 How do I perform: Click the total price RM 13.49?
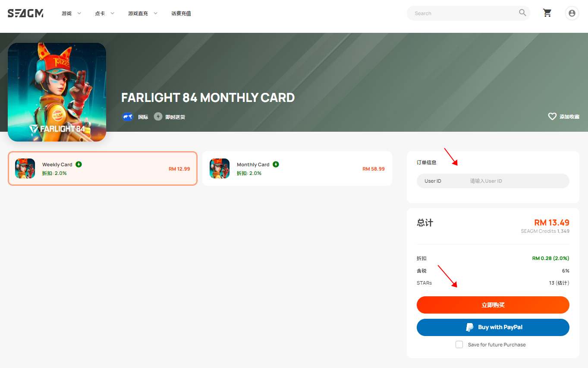552,223
